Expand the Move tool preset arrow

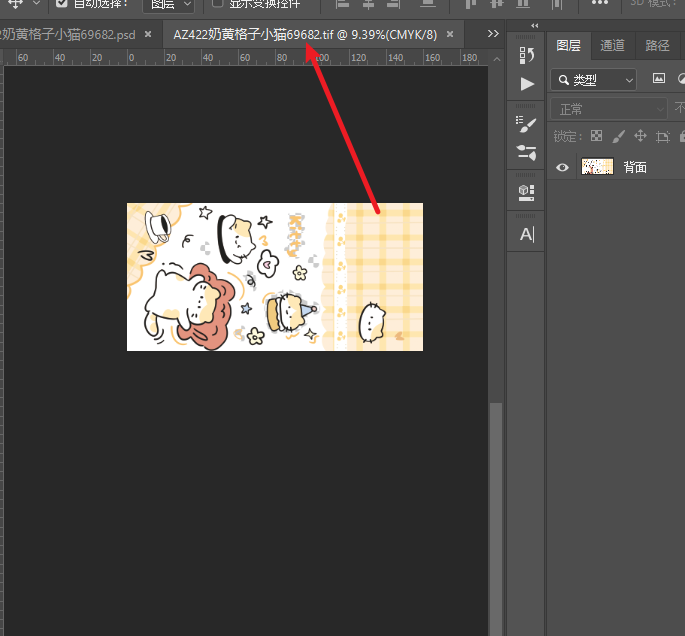[x=37, y=4]
